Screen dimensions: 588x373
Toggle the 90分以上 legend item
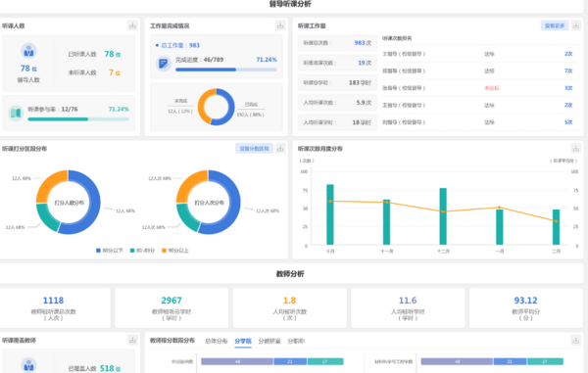pyautogui.click(x=175, y=251)
